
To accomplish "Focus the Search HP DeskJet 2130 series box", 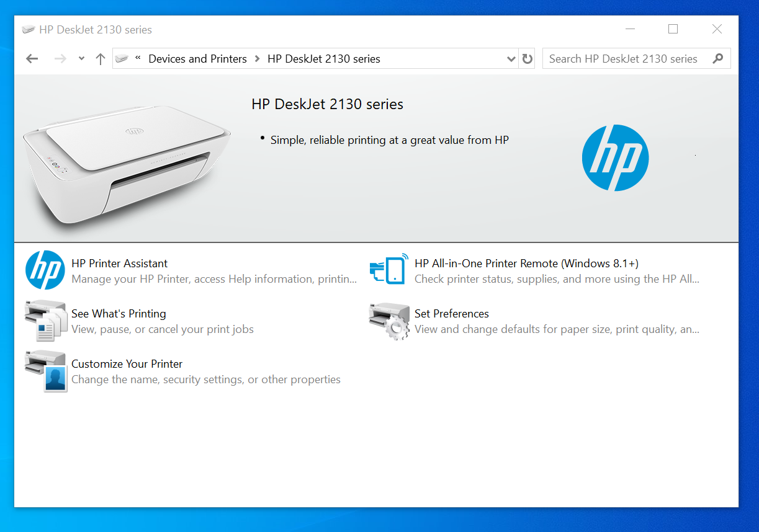I will pos(636,59).
